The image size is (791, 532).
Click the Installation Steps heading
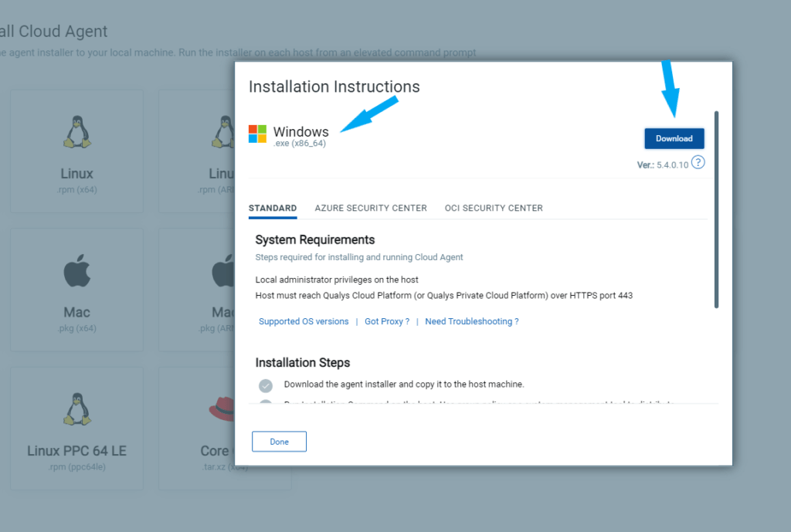[302, 363]
